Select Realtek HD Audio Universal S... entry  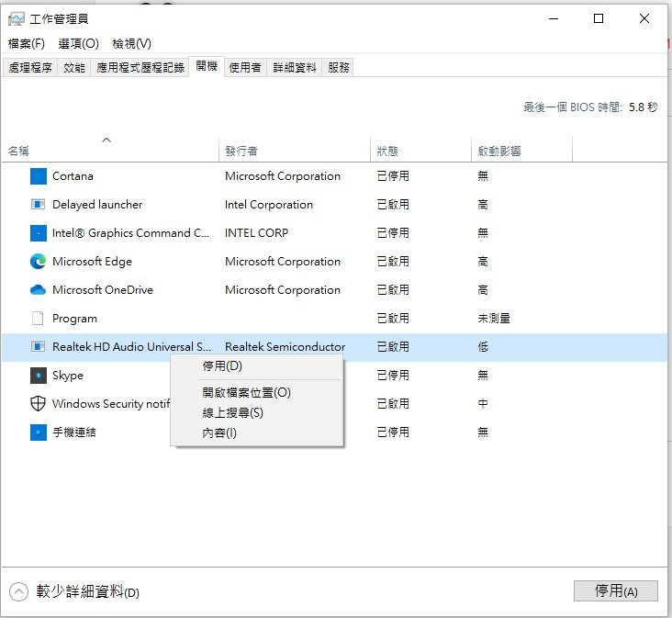(131, 347)
